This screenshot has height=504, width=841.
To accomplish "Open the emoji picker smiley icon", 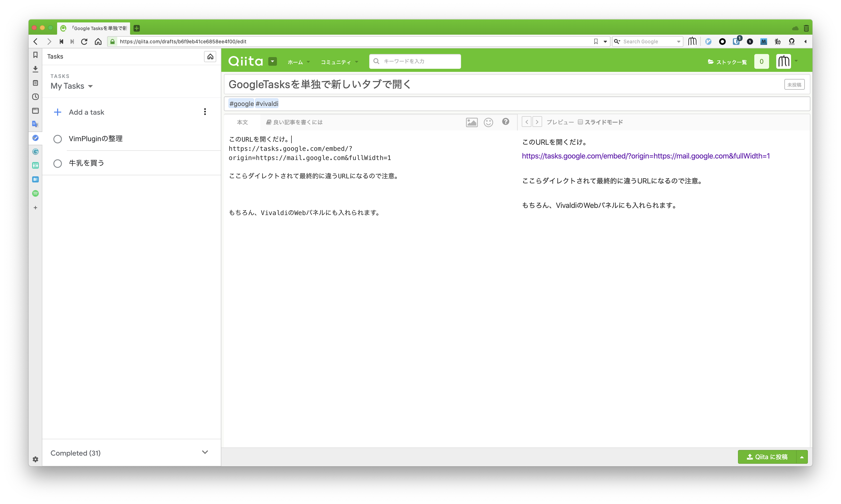I will [488, 122].
